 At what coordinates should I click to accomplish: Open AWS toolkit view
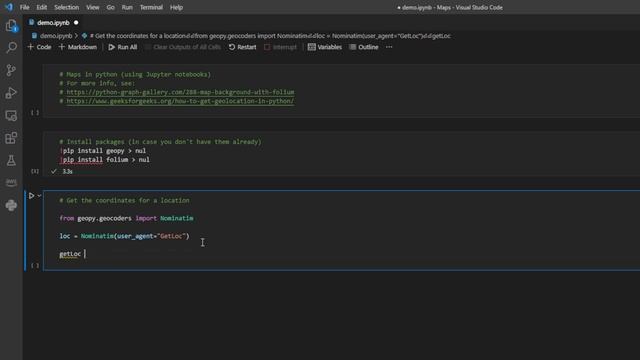pos(11,182)
